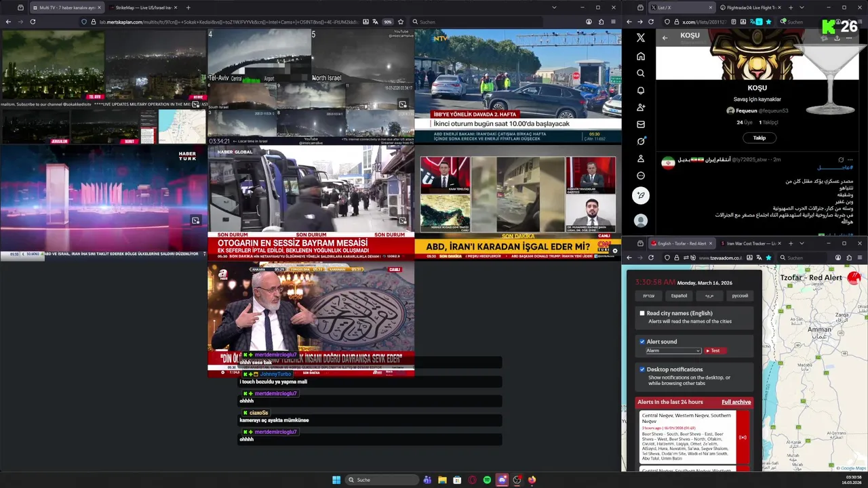Screen dimensions: 868x488
Task: Open the Full archive link
Action: pyautogui.click(x=736, y=402)
